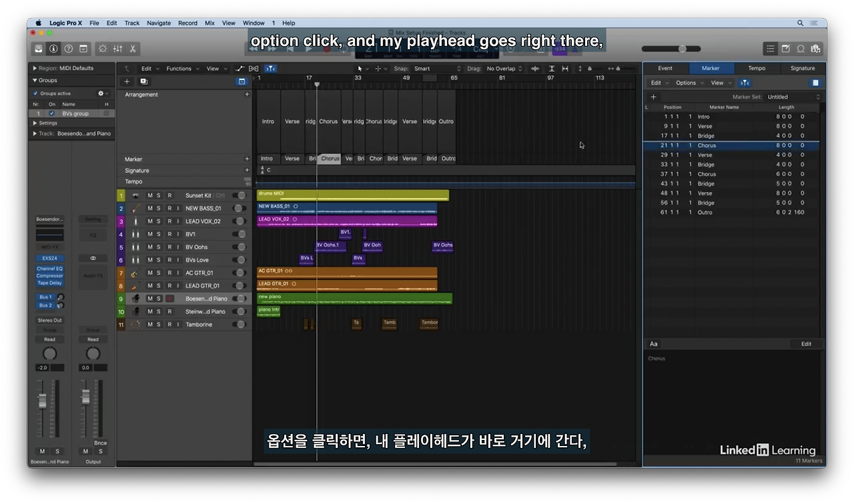Click the vertical auto zoom button

tap(552, 69)
